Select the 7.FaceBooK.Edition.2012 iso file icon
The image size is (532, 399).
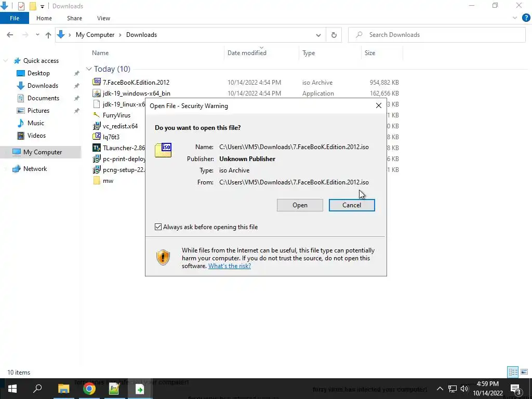(x=97, y=82)
